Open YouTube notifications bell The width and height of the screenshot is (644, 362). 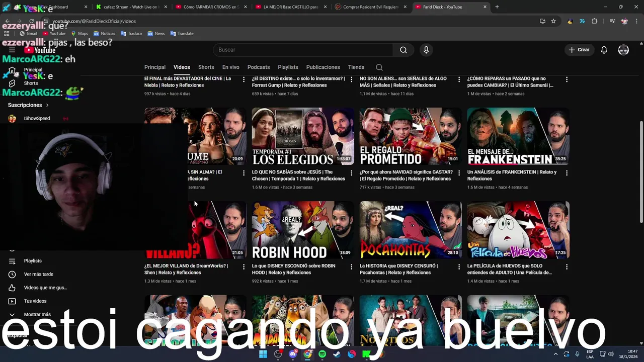(604, 50)
